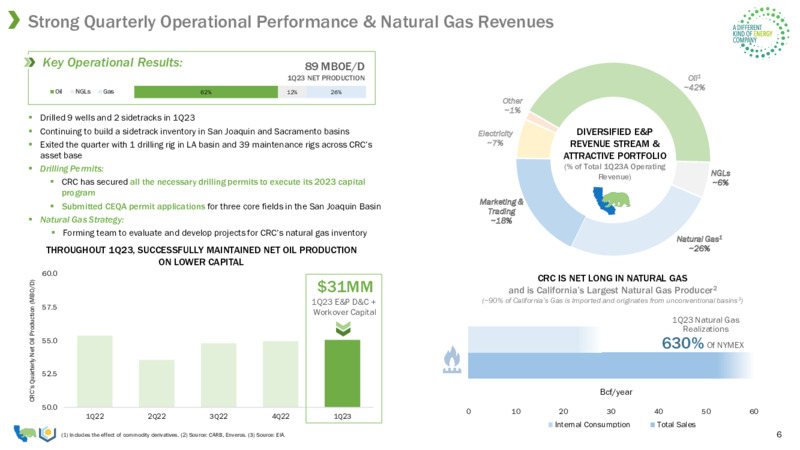Select the 12% NGLs segment of the production bar
The height and width of the screenshot is (450, 800).
(292, 92)
